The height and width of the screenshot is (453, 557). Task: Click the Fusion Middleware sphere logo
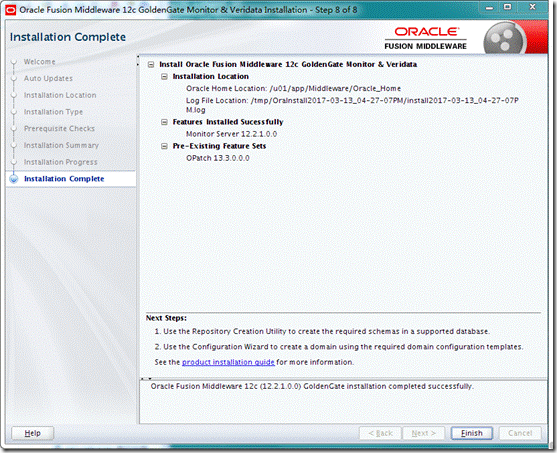tap(505, 38)
